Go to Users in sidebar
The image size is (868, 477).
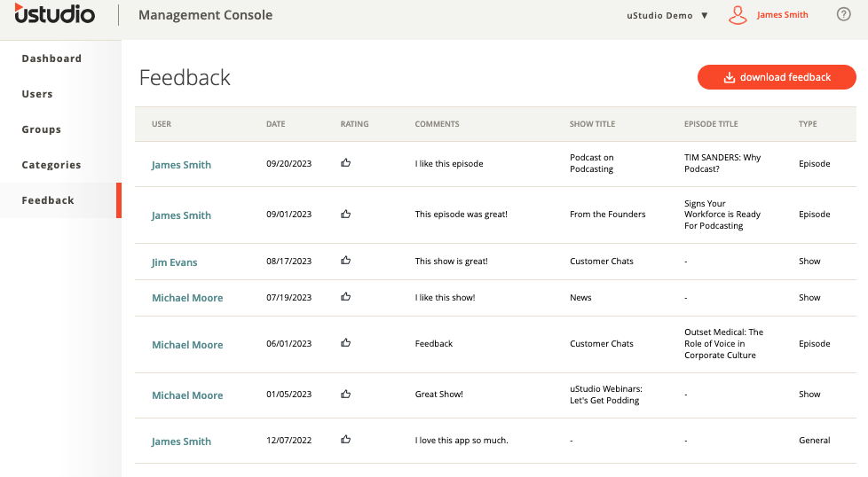pyautogui.click(x=37, y=94)
